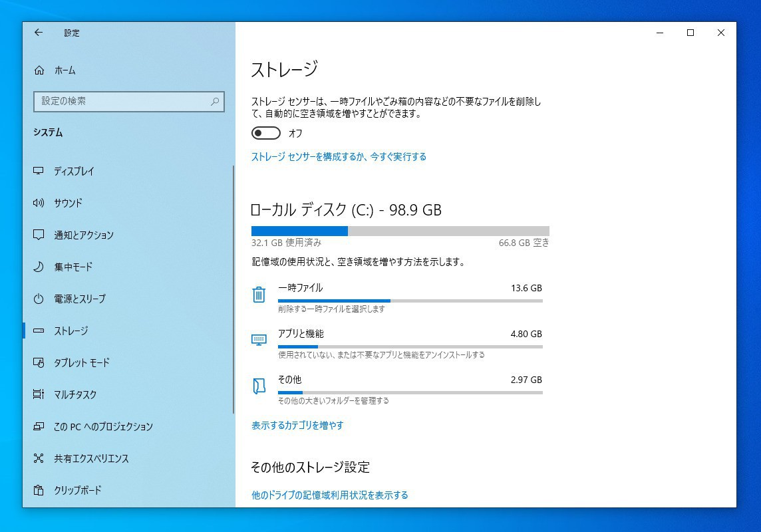The width and height of the screenshot is (761, 532).
Task: Maximize the 設定 window
Action: pyautogui.click(x=690, y=33)
